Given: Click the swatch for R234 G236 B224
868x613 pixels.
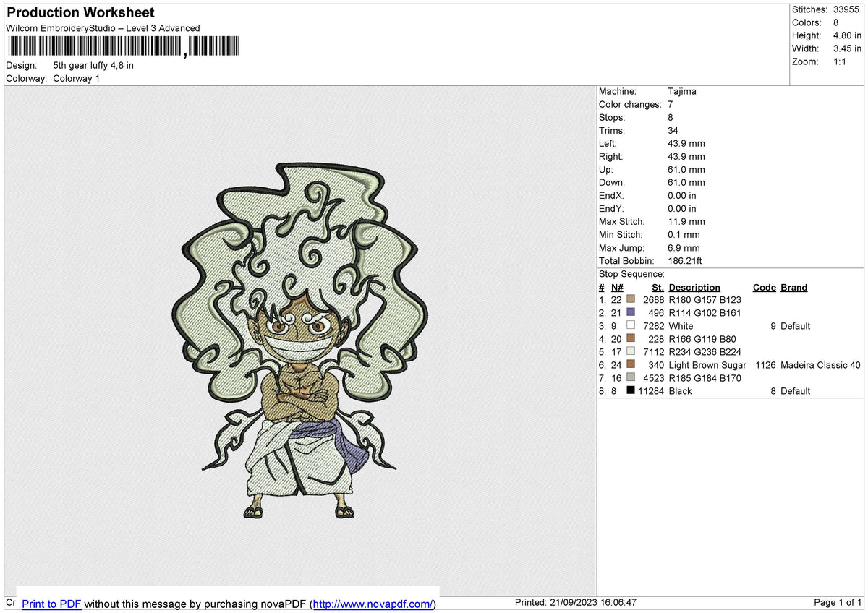Looking at the screenshot, I should 631,352.
